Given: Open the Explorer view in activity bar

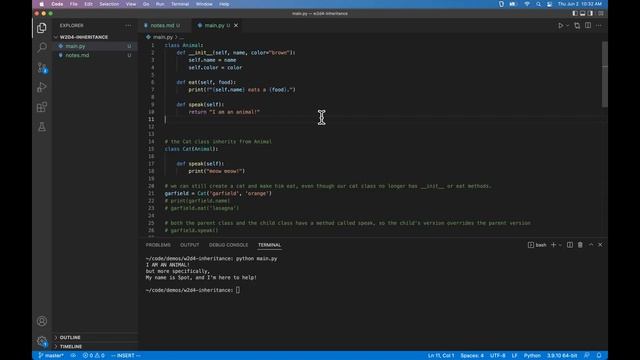Looking at the screenshot, I should pos(42,28).
